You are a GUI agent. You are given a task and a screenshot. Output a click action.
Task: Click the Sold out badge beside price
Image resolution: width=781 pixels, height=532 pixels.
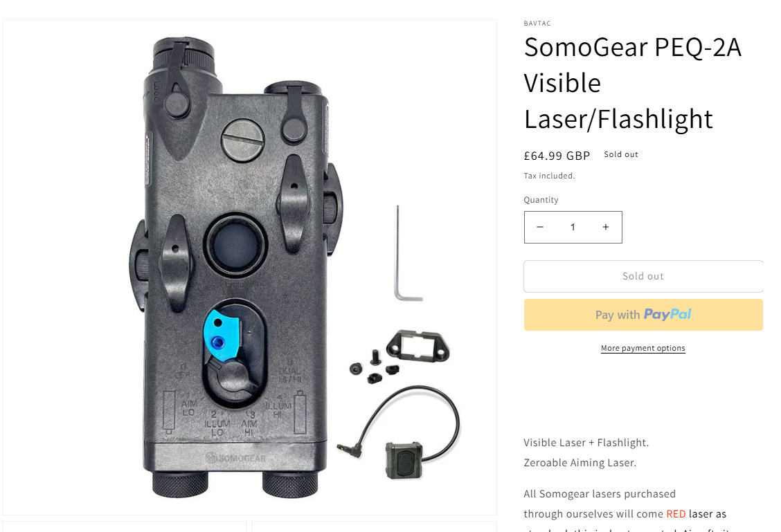pyautogui.click(x=620, y=154)
